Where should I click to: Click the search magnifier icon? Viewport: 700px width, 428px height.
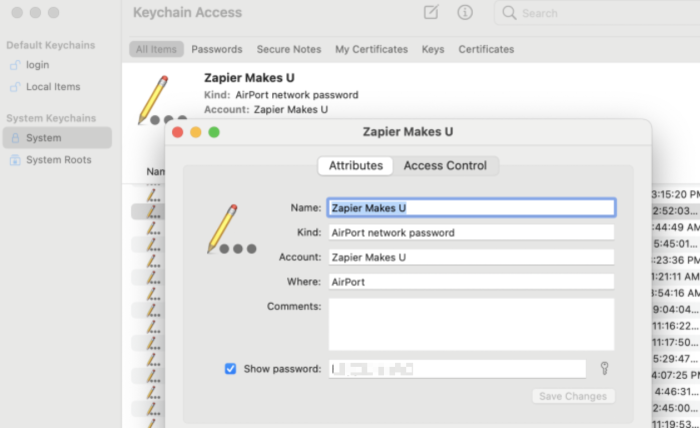509,12
